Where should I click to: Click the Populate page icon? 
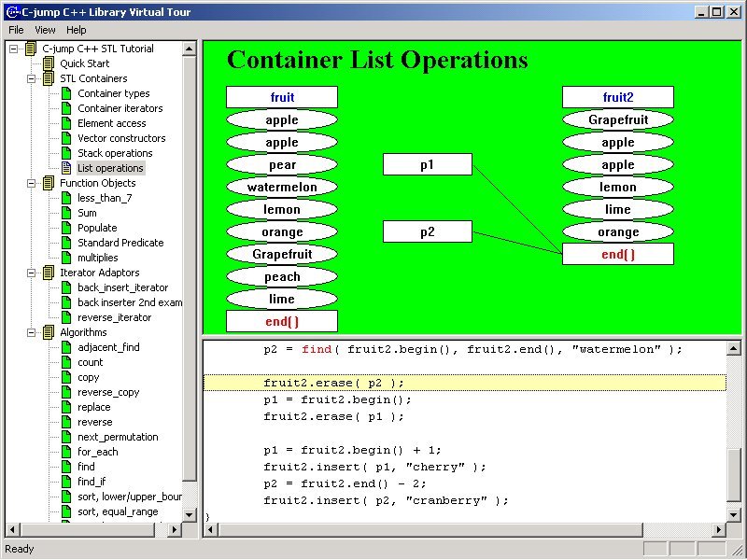(x=66, y=228)
